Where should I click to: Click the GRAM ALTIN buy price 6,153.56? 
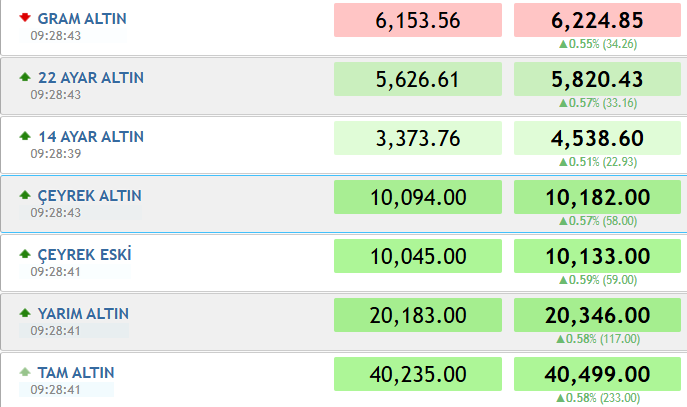point(418,20)
